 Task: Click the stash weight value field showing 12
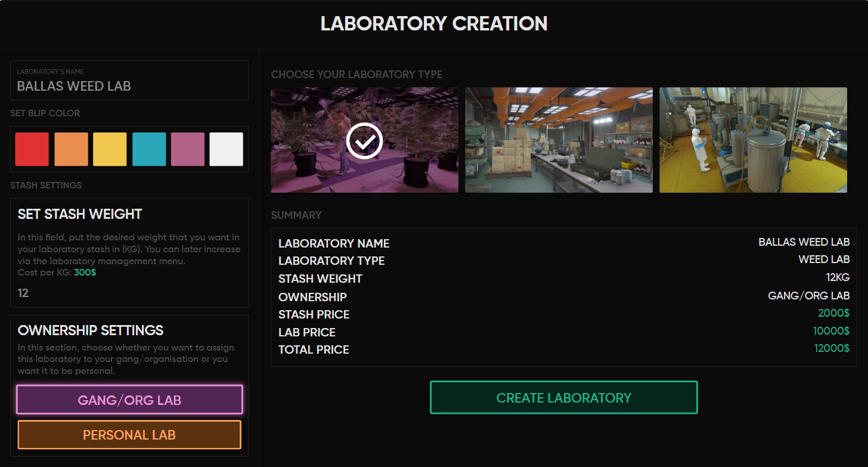129,293
